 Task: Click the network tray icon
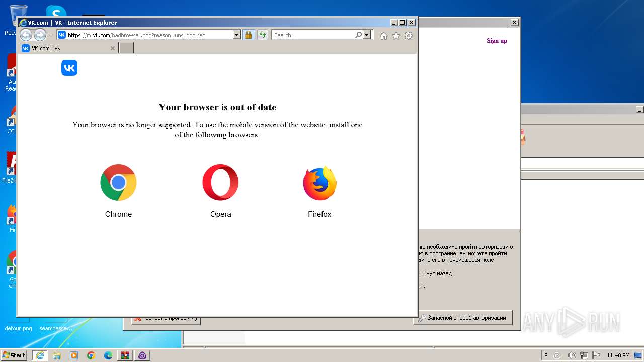584,355
